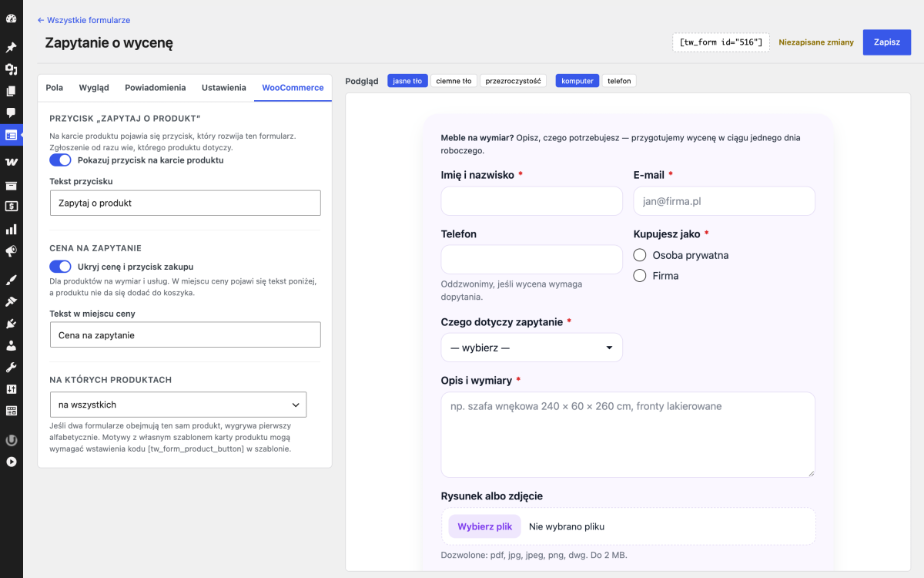Switch to the Pola tab
924x578 pixels.
55,88
